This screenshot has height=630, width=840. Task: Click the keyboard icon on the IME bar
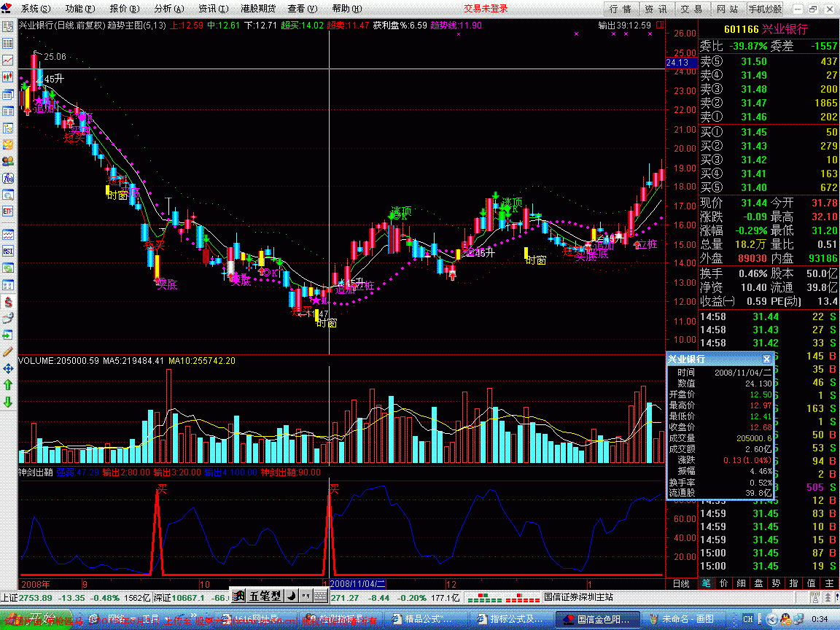pyautogui.click(x=320, y=595)
